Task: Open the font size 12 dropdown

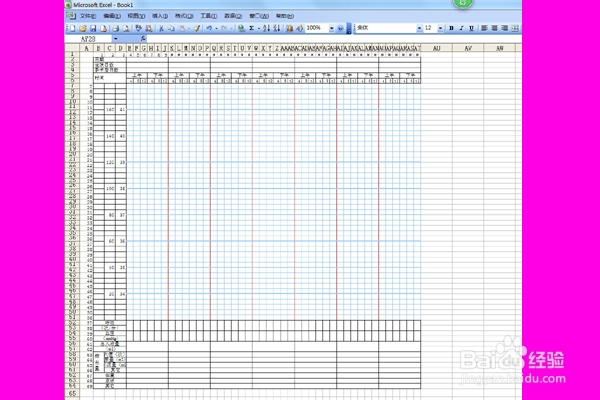Action: tap(440, 28)
